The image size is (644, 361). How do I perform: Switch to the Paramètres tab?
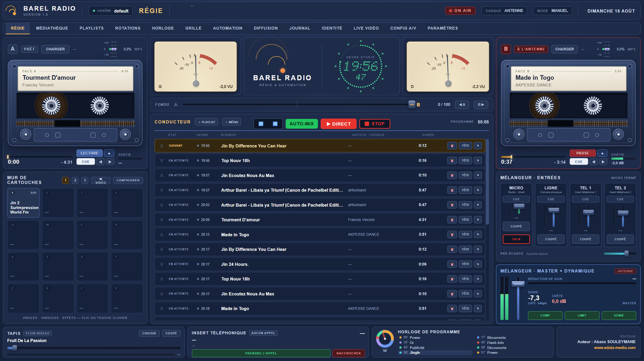click(442, 28)
